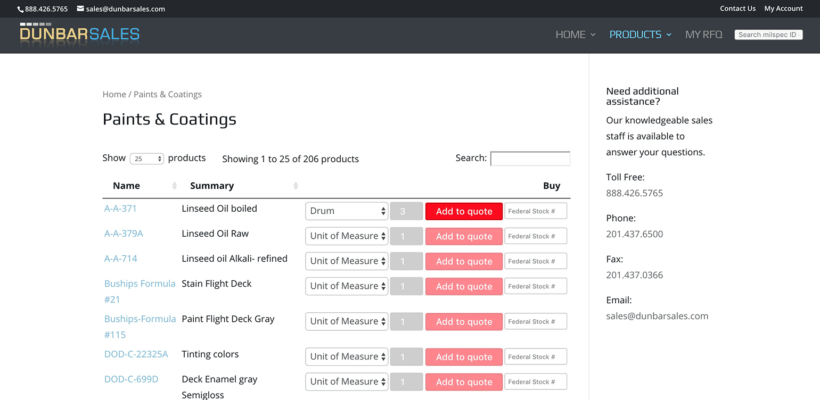820x400 pixels.
Task: Add A-A-714 to quote
Action: (464, 261)
